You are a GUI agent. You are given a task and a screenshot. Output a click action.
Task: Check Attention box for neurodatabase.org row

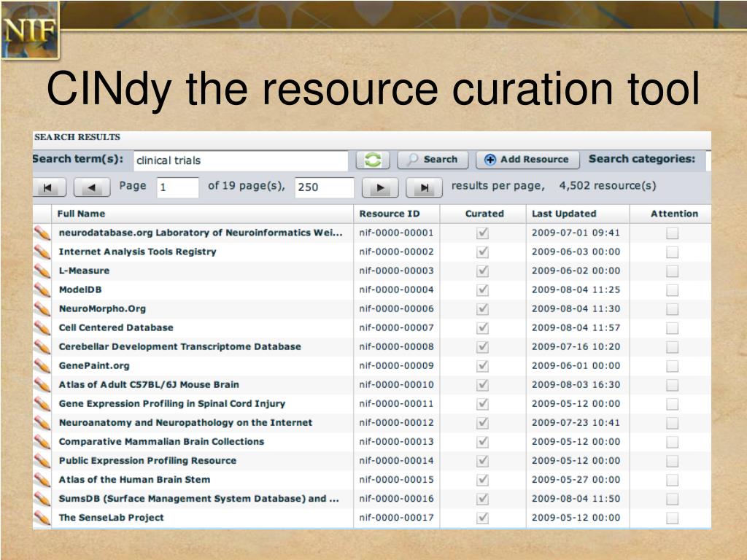point(672,233)
